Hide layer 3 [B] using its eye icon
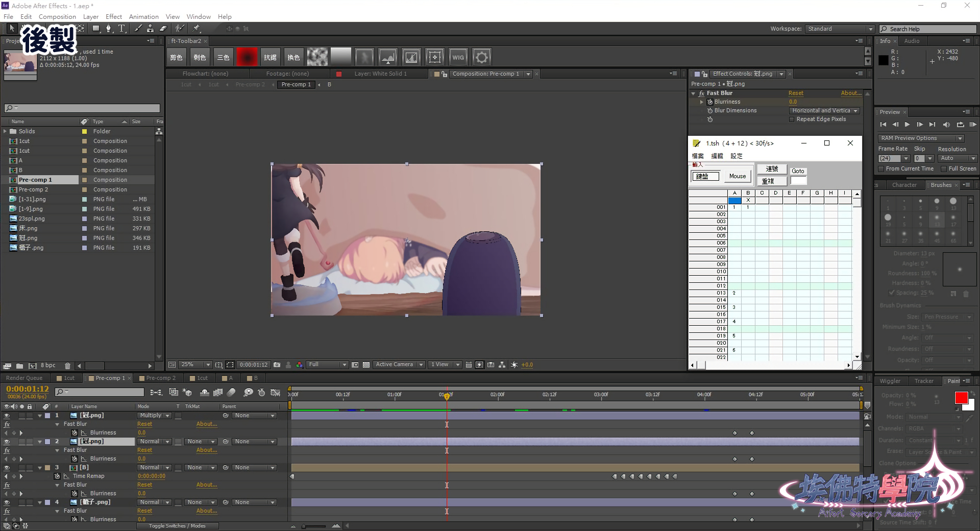 [7, 468]
